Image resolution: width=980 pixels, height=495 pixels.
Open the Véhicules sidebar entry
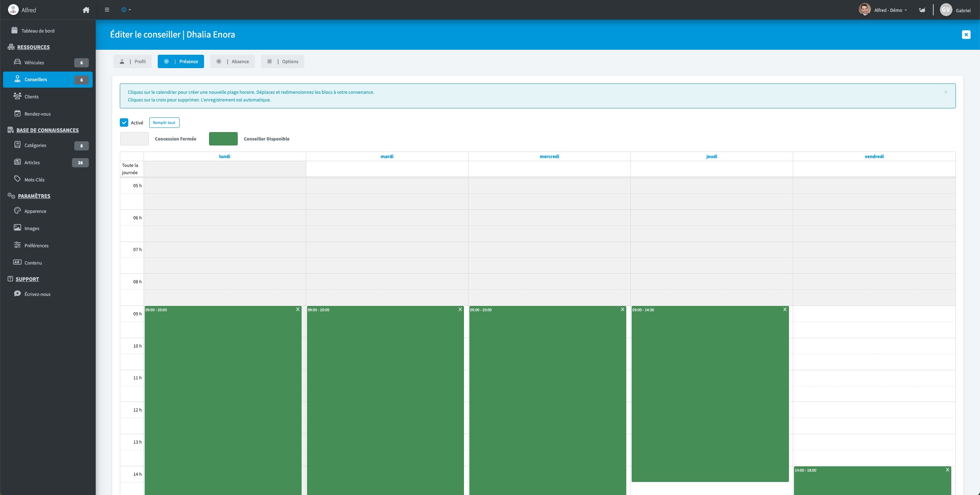coord(34,62)
